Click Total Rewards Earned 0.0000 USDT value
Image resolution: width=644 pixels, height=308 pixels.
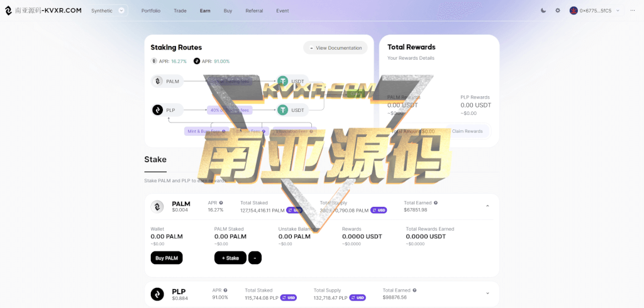coord(426,236)
